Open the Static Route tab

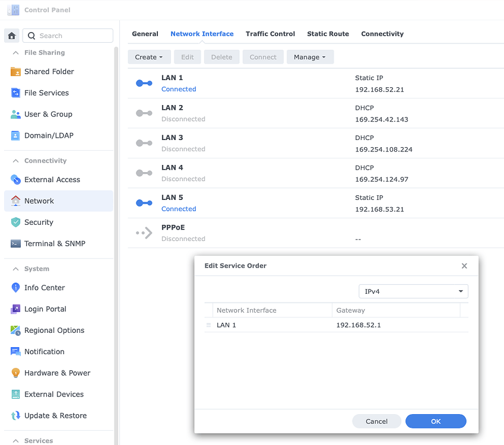point(328,34)
